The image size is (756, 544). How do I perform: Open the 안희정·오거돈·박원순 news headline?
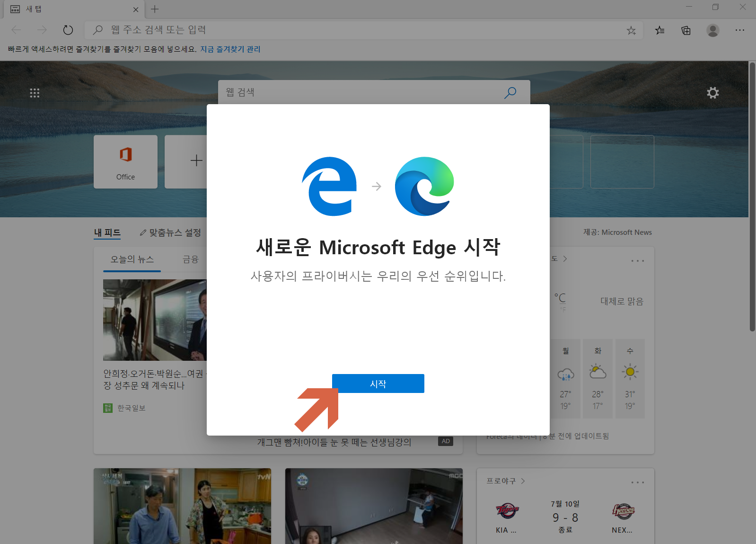(155, 380)
